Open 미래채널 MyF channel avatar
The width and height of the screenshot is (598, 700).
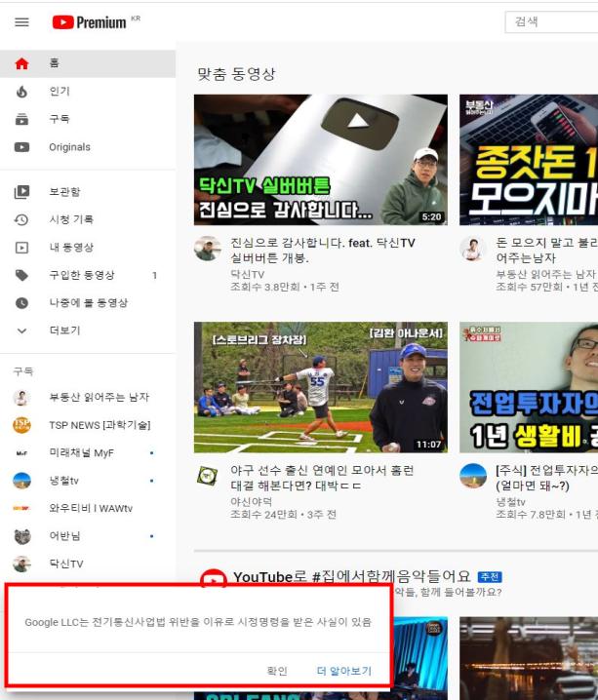coord(21,453)
